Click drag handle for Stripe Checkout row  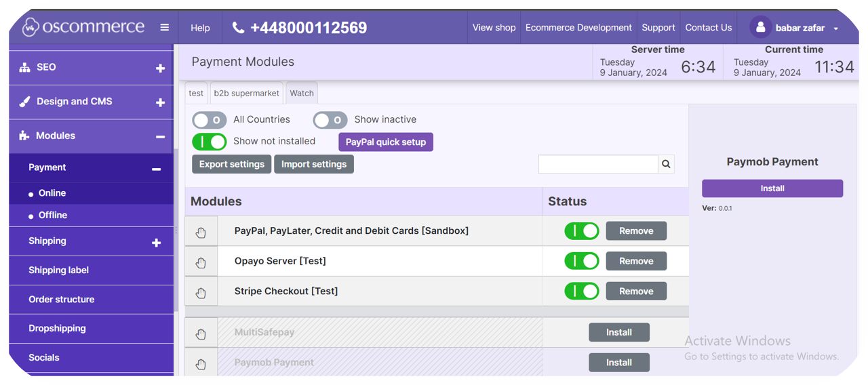click(x=201, y=293)
